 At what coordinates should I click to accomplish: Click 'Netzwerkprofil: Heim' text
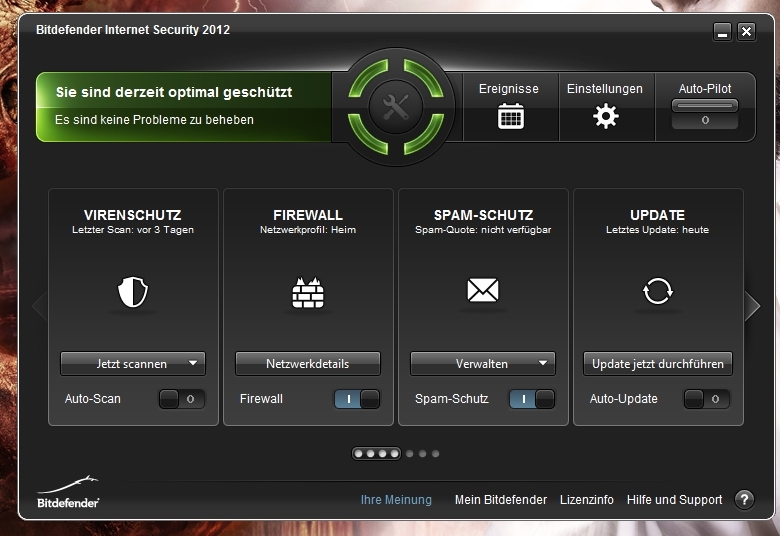(308, 230)
